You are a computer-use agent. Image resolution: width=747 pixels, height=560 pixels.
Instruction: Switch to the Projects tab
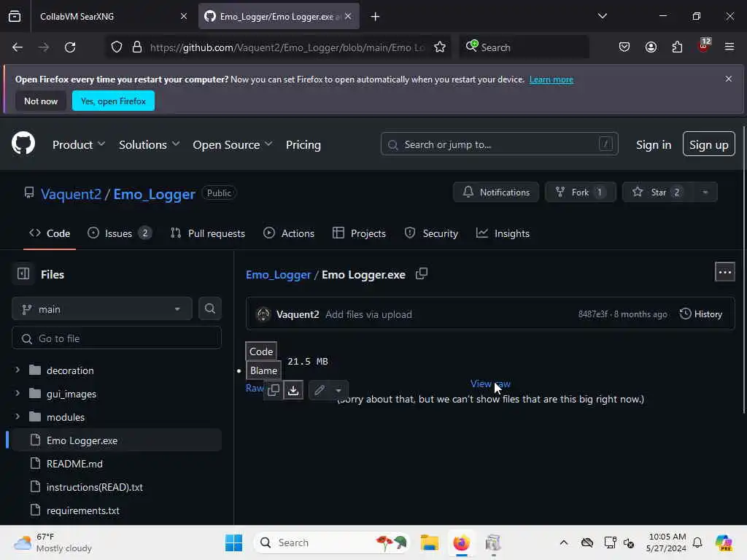tap(359, 233)
